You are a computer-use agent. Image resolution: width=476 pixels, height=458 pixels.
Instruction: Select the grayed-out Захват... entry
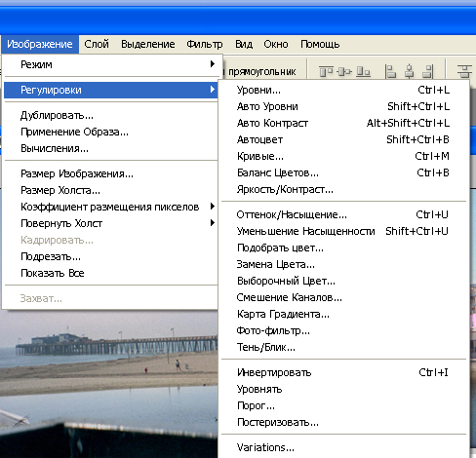pyautogui.click(x=110, y=298)
